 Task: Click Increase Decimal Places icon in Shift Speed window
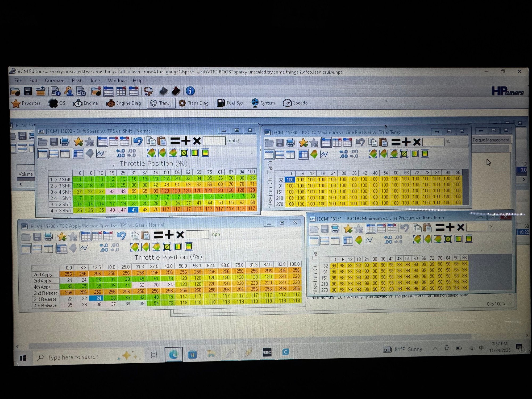[x=120, y=153]
